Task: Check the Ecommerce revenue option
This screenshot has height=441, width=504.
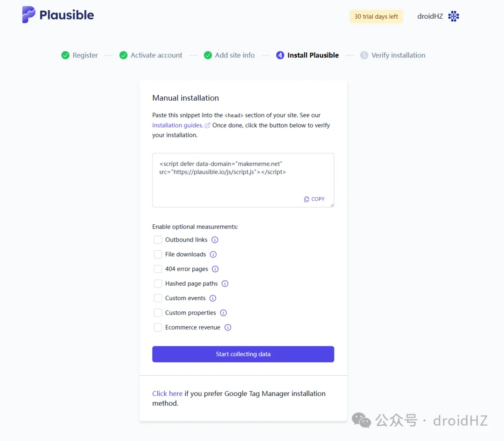Action: [x=158, y=327]
